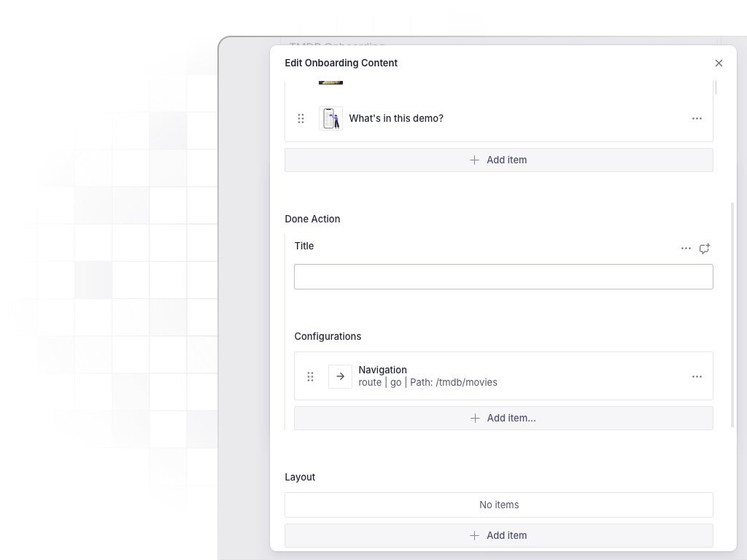Close the Edit Onboarding Content dialog
Image resolution: width=747 pixels, height=560 pixels.
pos(719,63)
